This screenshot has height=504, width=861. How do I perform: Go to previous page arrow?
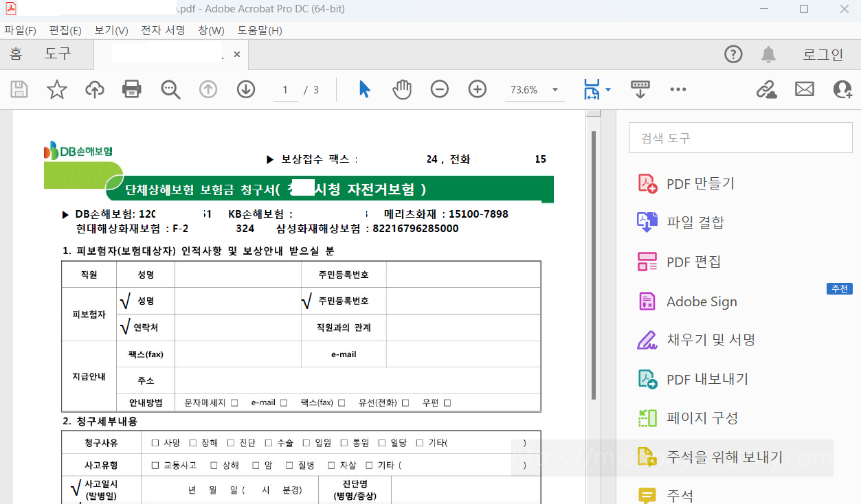pyautogui.click(x=208, y=89)
